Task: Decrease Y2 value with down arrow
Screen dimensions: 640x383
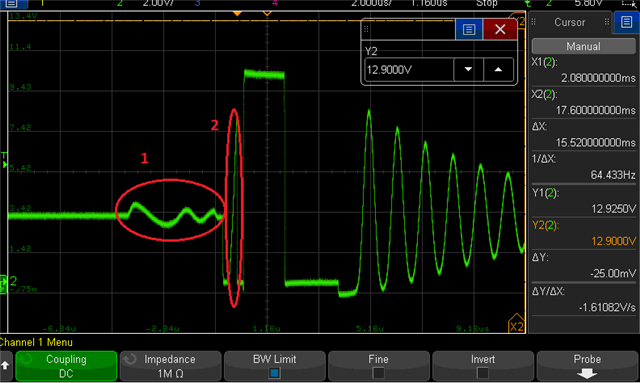Action: (x=469, y=70)
